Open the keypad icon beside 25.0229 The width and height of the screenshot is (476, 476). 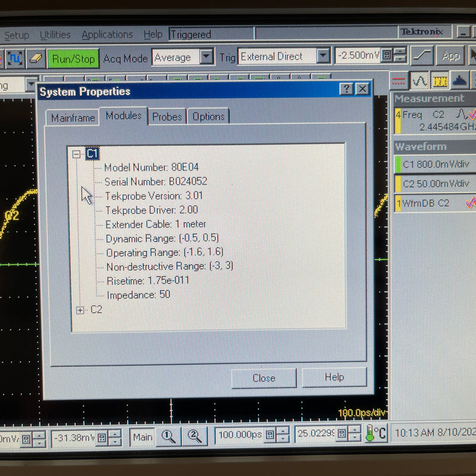pyautogui.click(x=342, y=433)
